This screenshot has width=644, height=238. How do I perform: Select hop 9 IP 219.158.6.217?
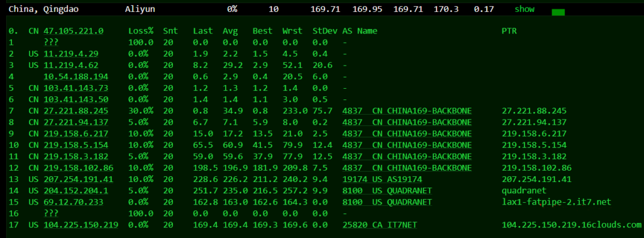pyautogui.click(x=76, y=133)
